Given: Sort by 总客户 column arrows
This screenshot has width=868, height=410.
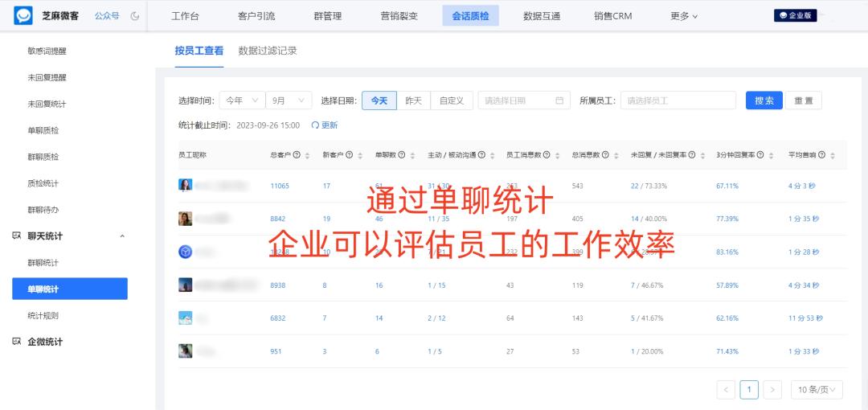Looking at the screenshot, I should click(x=307, y=156).
